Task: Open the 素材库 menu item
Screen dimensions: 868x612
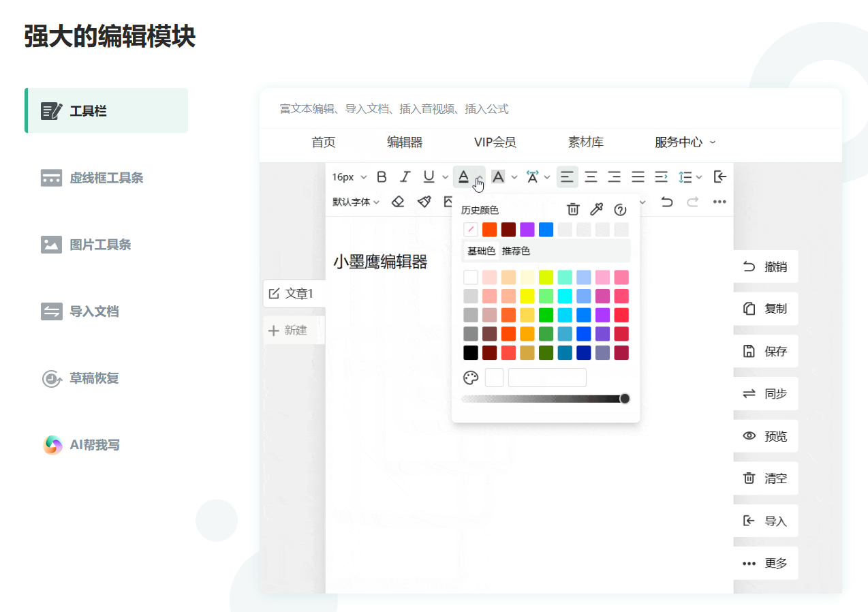Action: (585, 142)
